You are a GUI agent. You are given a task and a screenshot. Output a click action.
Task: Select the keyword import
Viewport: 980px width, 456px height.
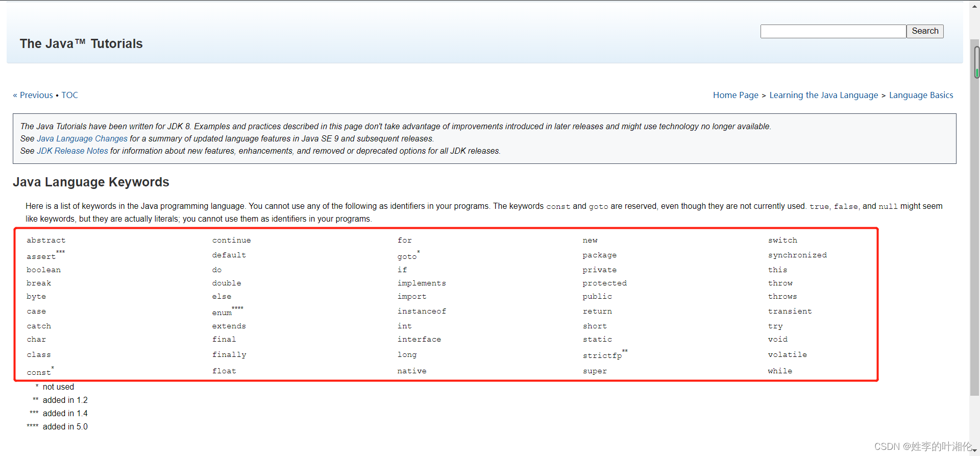click(x=412, y=296)
